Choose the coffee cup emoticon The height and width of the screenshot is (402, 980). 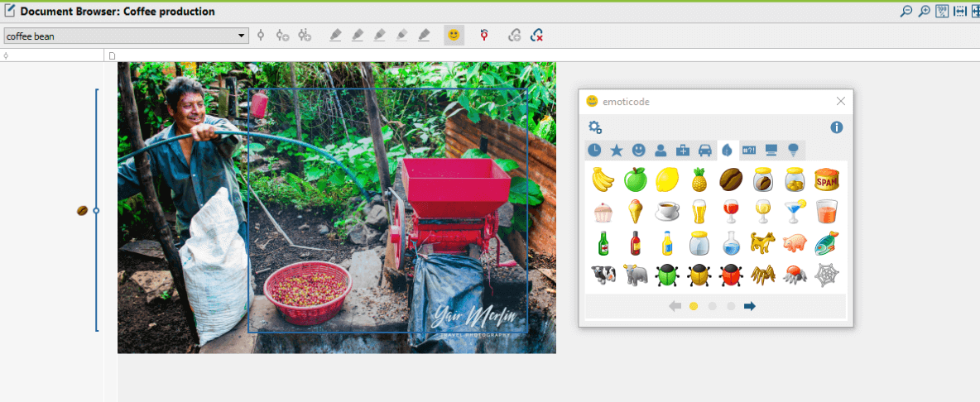coord(667,211)
